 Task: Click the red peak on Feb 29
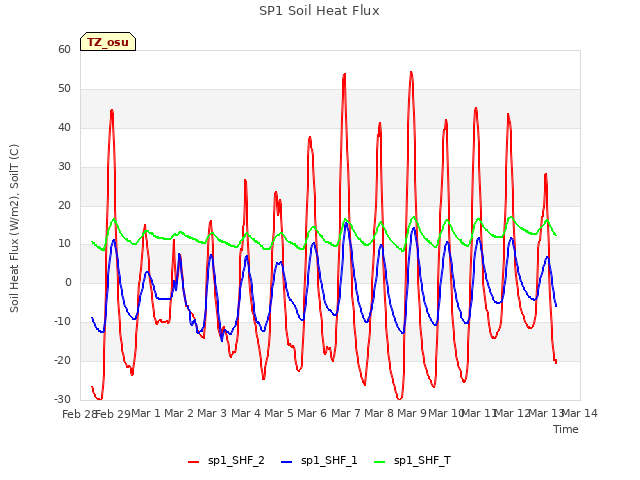112,110
